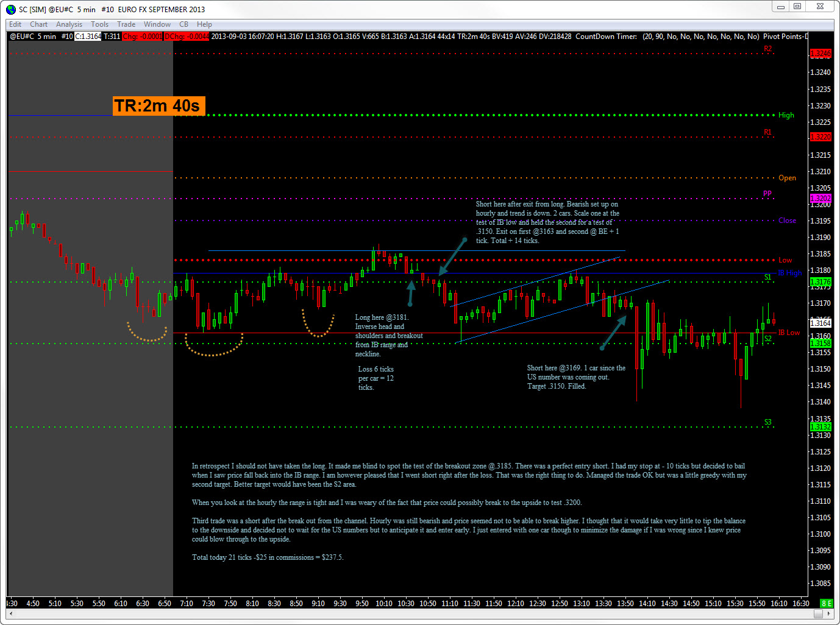Click the 'Loss 6 ticks per car' annotation
The height and width of the screenshot is (625, 840).
(376, 378)
